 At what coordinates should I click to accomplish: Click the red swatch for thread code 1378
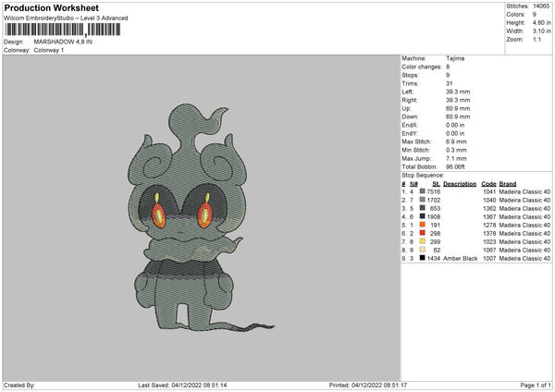coord(422,233)
